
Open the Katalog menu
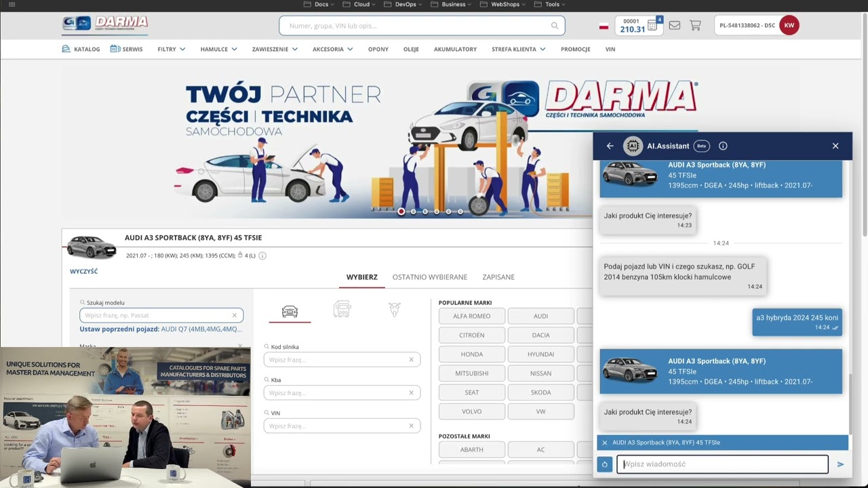click(x=81, y=49)
